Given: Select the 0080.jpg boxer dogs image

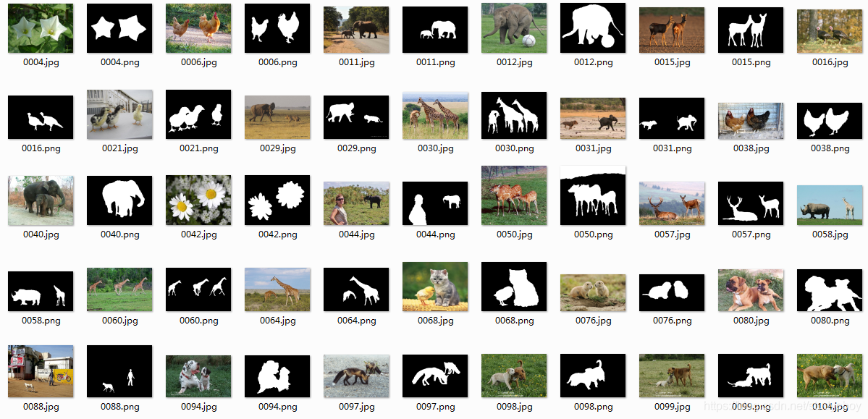Looking at the screenshot, I should [751, 290].
